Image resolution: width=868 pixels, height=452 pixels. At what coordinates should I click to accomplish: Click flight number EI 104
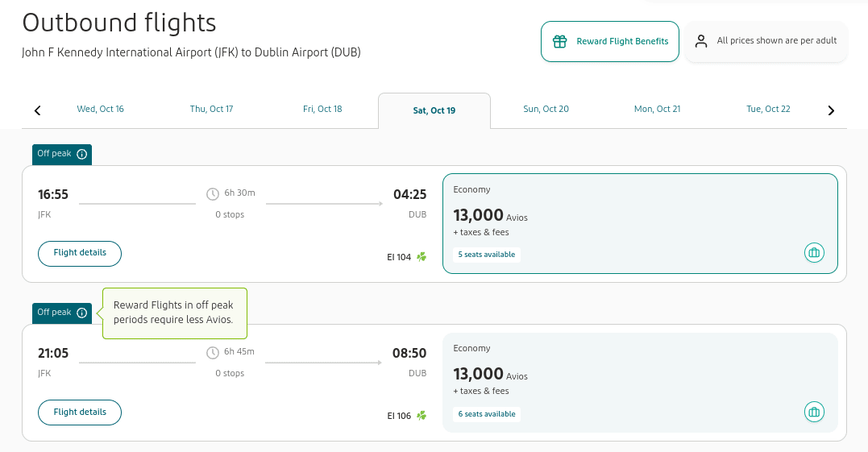(x=399, y=257)
